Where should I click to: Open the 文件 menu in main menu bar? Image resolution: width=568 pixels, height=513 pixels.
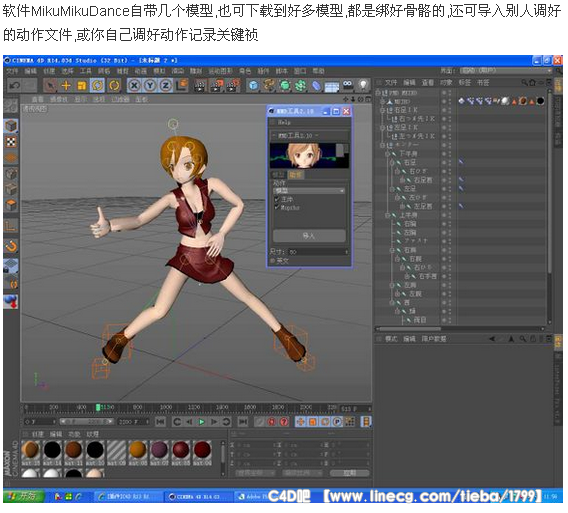click(12, 71)
